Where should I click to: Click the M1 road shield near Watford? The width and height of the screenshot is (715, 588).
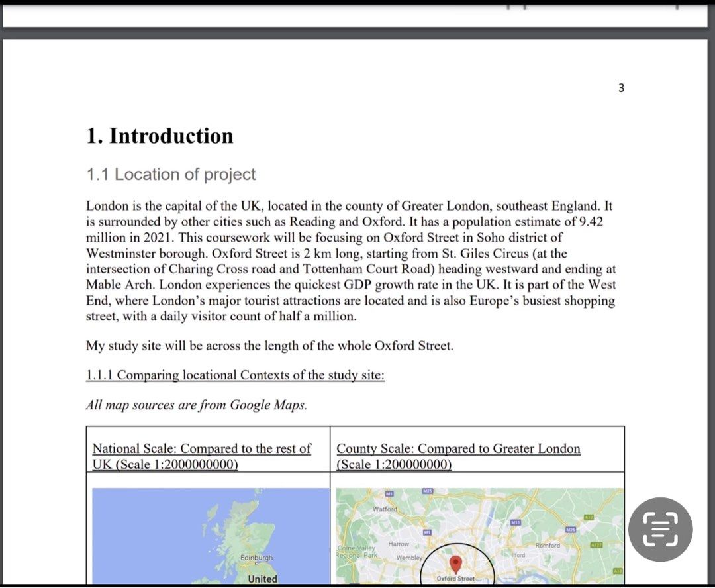coord(389,493)
